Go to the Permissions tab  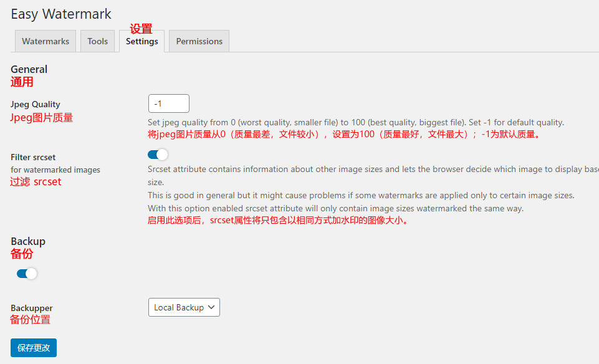pyautogui.click(x=199, y=41)
